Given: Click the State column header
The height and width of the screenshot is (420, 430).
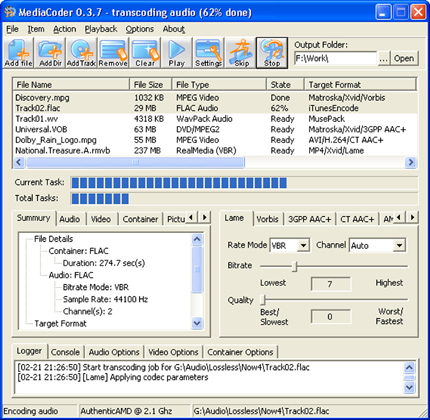Looking at the screenshot, I should [x=285, y=85].
